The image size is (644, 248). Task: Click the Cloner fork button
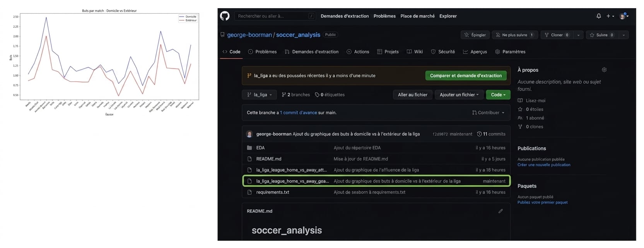click(x=557, y=35)
